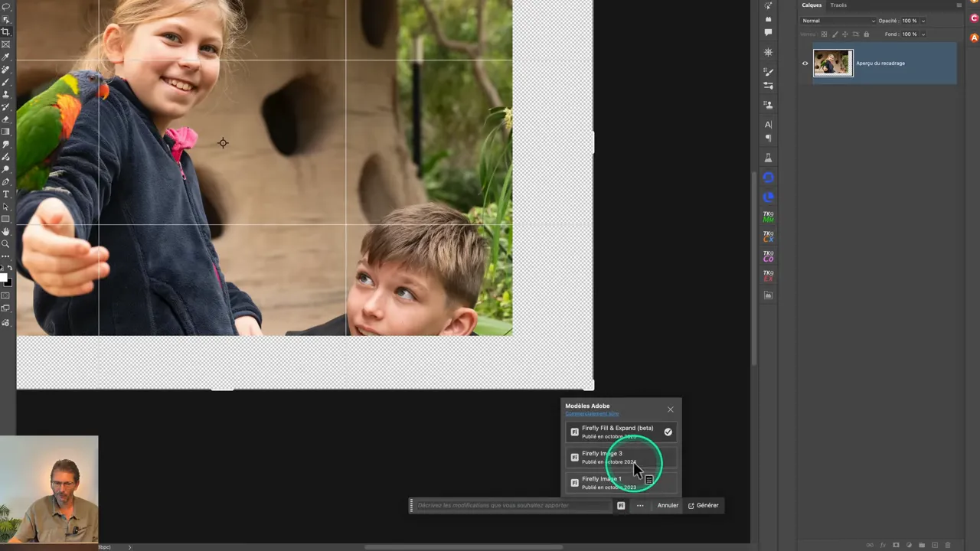980x551 pixels.
Task: Click the Annuler button
Action: [667, 505]
